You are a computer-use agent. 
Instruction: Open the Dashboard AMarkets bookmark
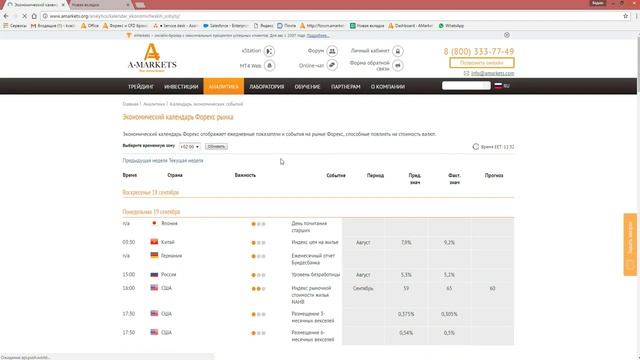(x=410, y=26)
